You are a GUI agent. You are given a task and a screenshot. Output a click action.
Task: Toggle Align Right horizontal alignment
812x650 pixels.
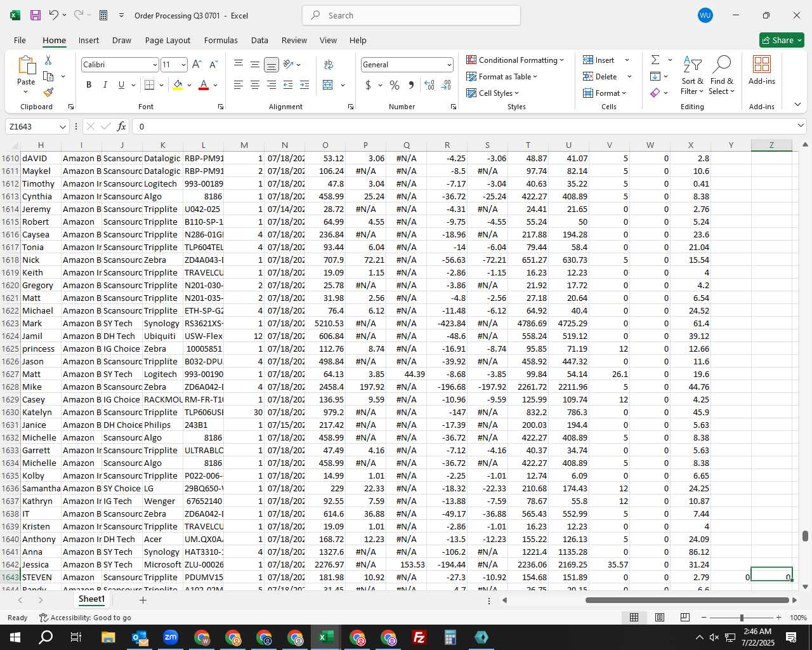(272, 85)
